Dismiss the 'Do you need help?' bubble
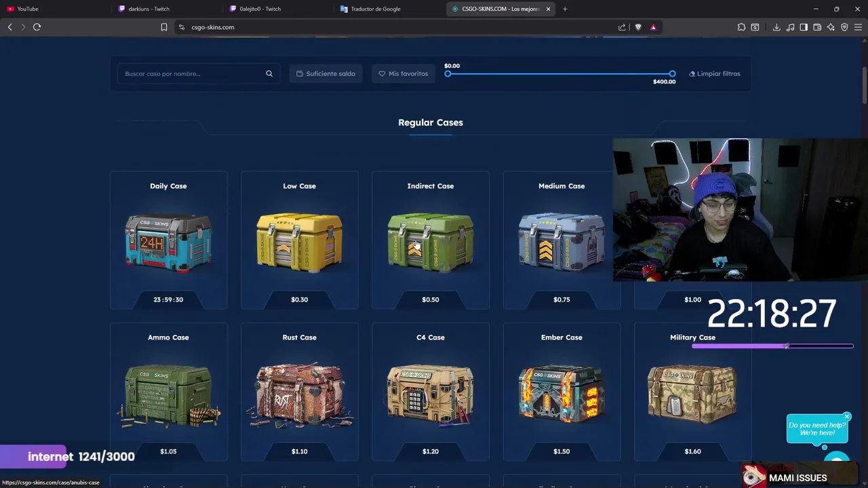The image size is (868, 488). click(x=847, y=416)
